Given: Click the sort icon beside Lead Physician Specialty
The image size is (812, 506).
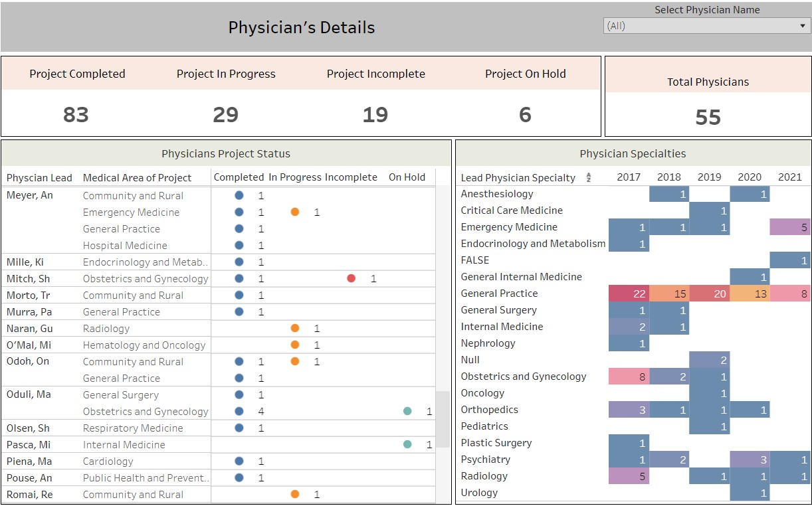Looking at the screenshot, I should click(x=588, y=177).
